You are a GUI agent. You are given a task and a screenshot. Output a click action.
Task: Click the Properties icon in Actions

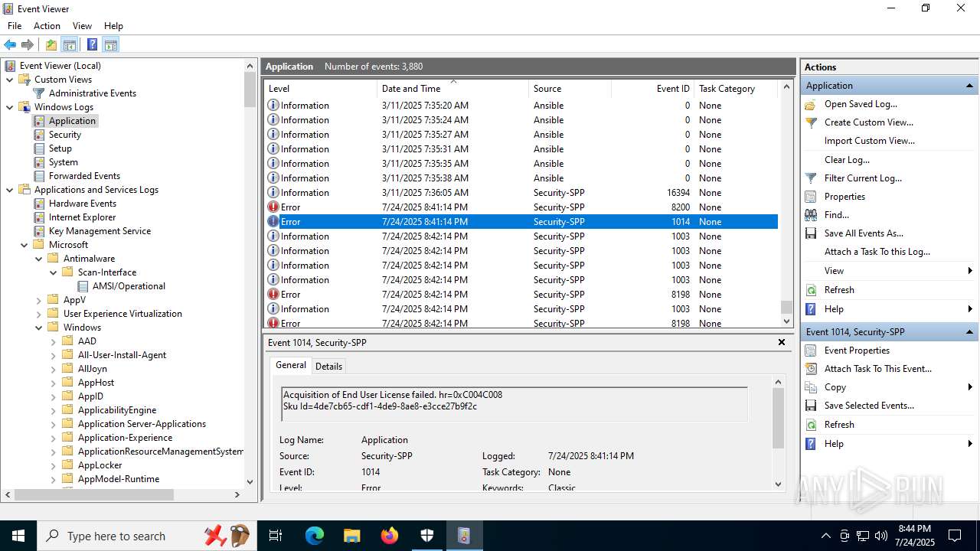coord(812,197)
